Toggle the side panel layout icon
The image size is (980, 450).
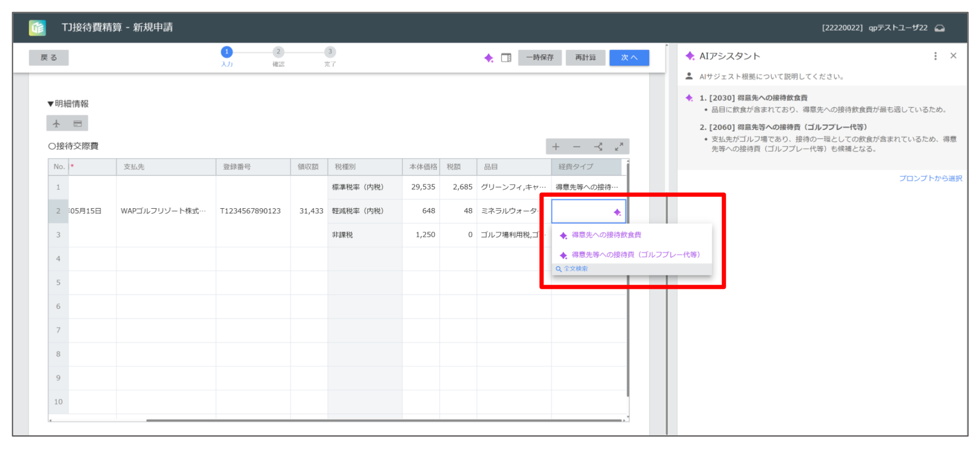(x=506, y=58)
